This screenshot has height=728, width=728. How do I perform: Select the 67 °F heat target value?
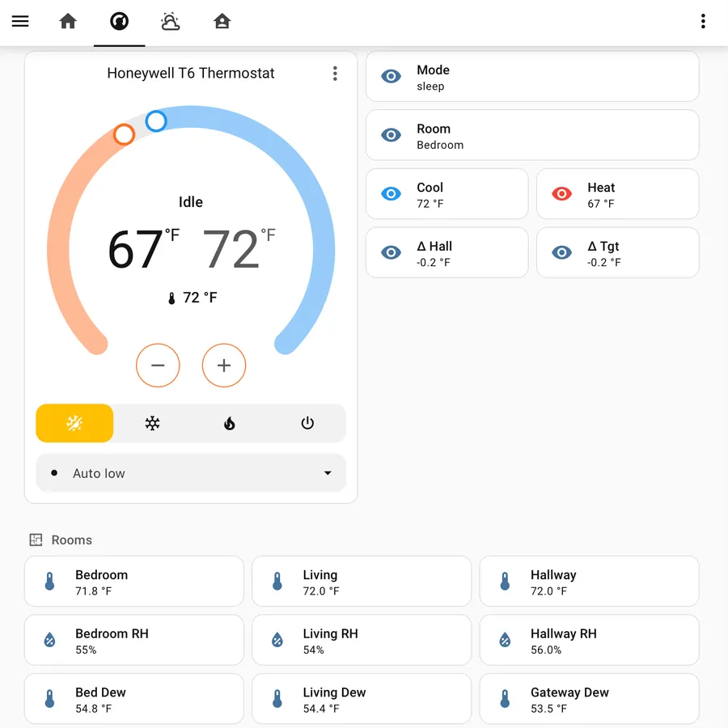(x=144, y=249)
